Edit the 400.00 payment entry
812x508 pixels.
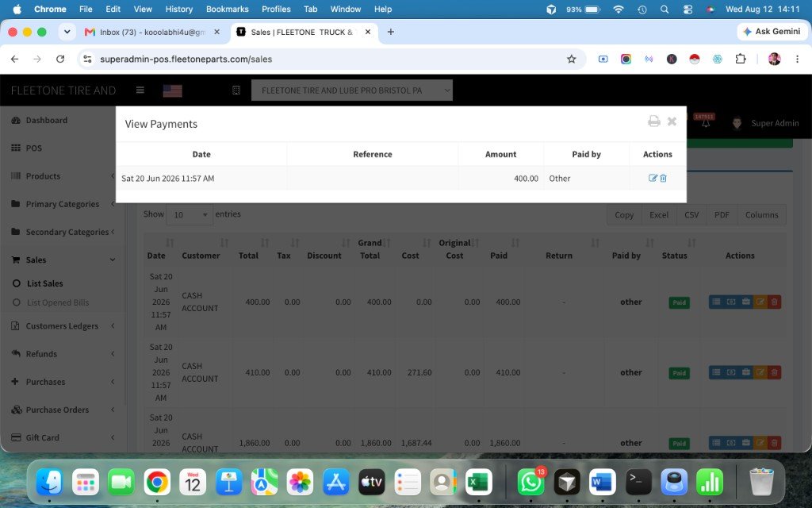point(653,178)
